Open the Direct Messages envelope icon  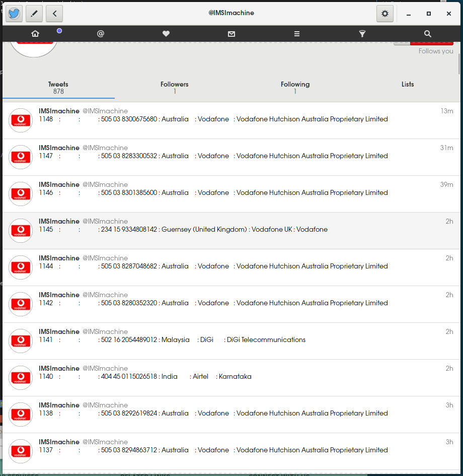[232, 34]
